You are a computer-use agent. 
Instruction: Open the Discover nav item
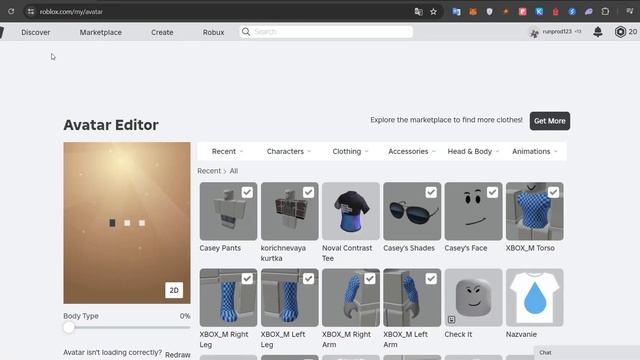36,32
